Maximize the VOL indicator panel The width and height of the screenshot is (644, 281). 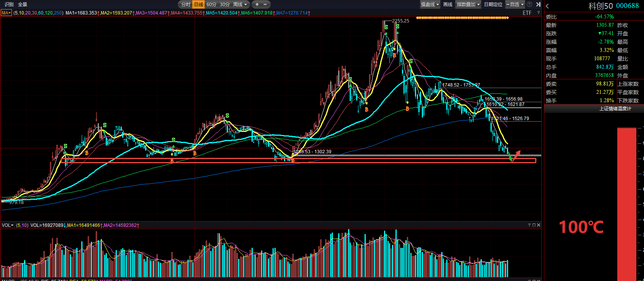coord(534,225)
